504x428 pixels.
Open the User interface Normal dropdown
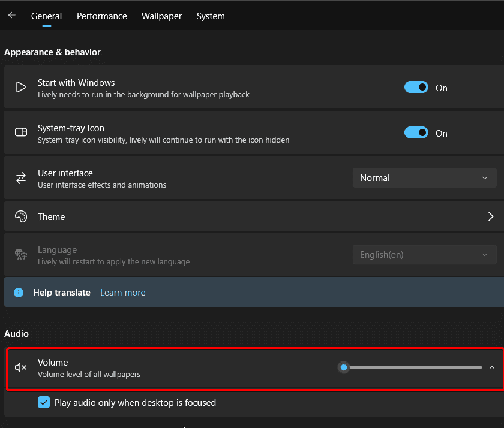point(425,178)
